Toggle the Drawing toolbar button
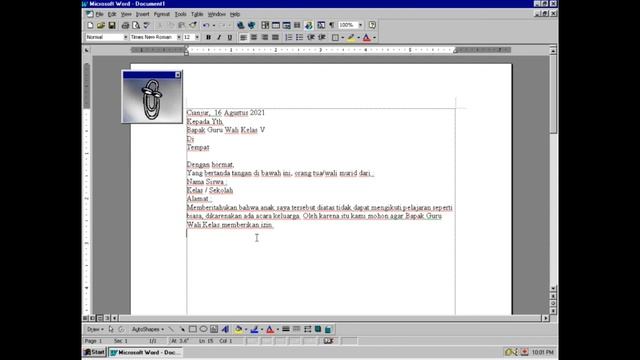The height and width of the screenshot is (360, 640). tap(309, 25)
